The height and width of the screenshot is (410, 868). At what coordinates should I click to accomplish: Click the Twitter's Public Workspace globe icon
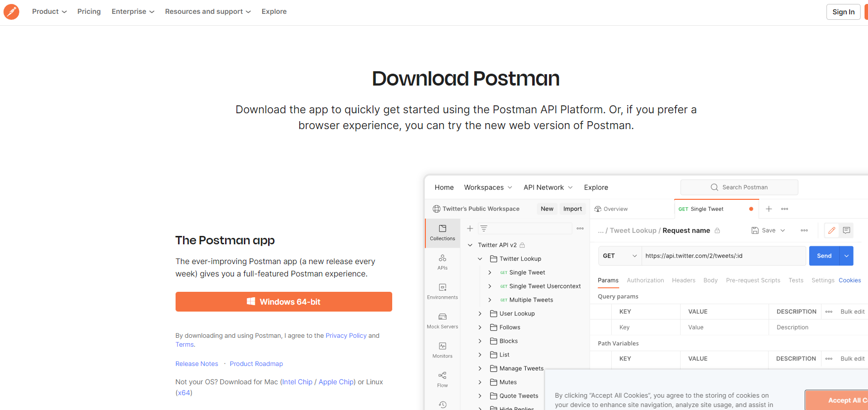437,209
